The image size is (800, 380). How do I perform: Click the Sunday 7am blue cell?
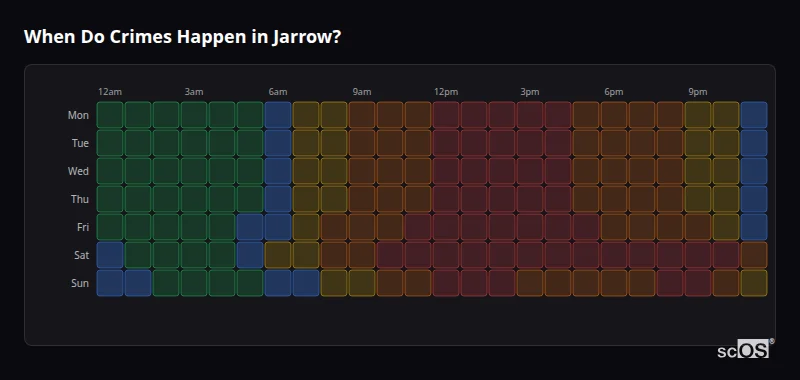[x=306, y=283]
